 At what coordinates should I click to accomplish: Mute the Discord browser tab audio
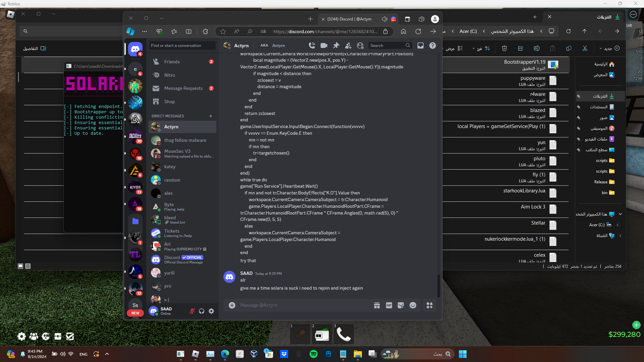(x=384, y=19)
